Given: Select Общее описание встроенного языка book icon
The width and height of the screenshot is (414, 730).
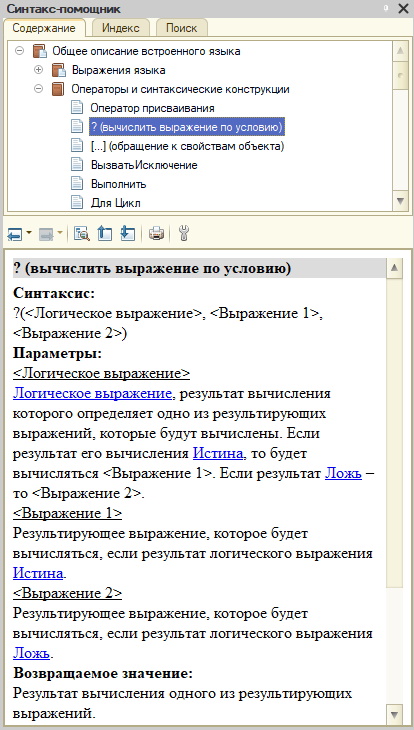Looking at the screenshot, I should (x=40, y=51).
